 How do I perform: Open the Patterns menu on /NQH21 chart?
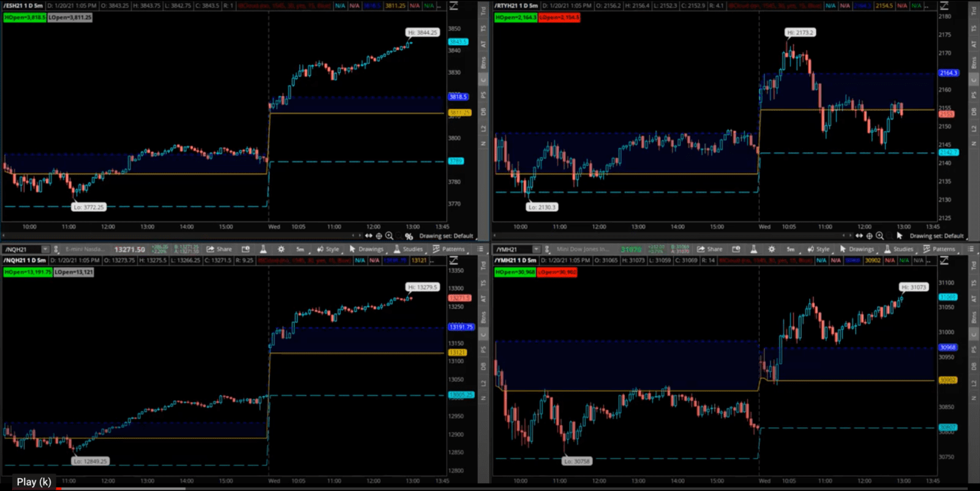coord(448,249)
